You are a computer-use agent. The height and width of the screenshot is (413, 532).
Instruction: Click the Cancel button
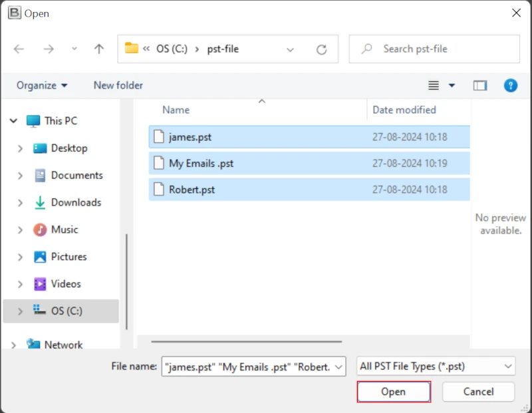tap(478, 392)
